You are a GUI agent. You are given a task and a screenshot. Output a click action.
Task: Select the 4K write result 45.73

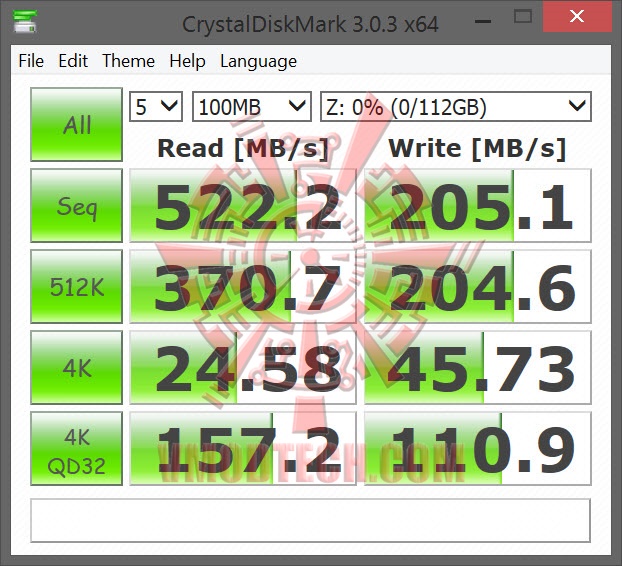pyautogui.click(x=478, y=368)
